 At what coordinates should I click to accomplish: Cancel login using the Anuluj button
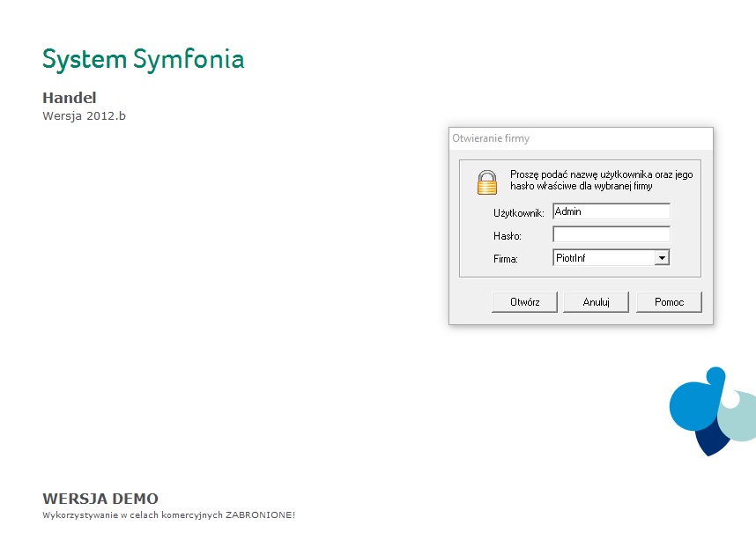pyautogui.click(x=596, y=302)
